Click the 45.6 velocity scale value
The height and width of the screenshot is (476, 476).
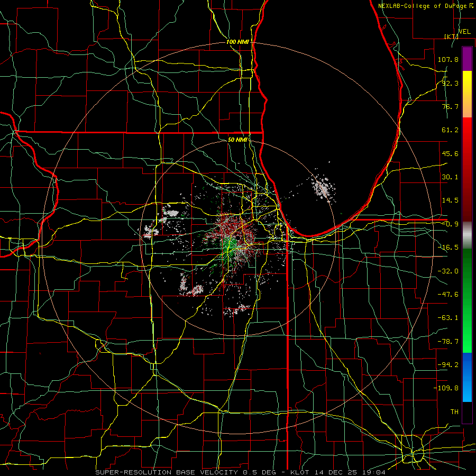coord(450,153)
